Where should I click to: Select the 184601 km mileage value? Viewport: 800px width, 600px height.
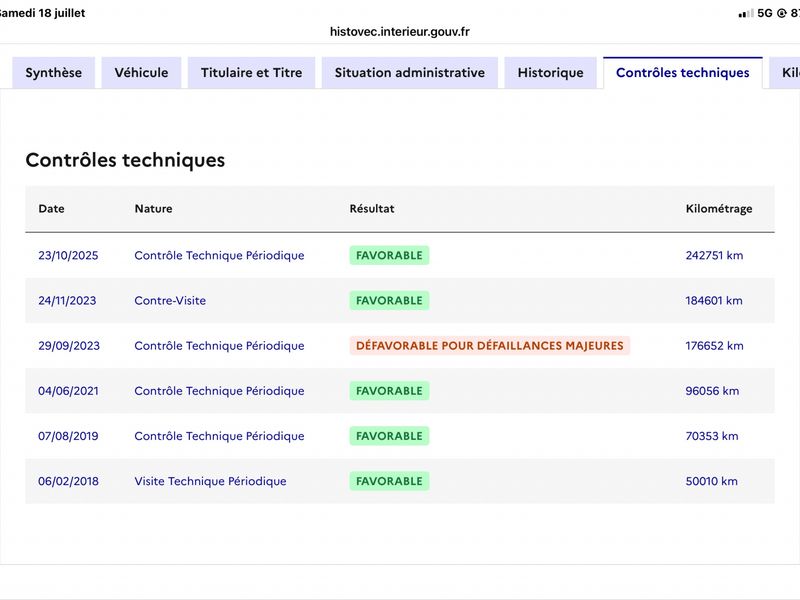pos(714,301)
